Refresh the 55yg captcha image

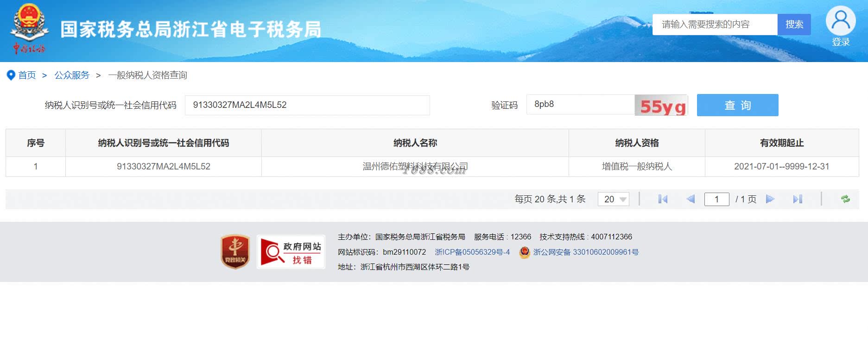point(661,105)
